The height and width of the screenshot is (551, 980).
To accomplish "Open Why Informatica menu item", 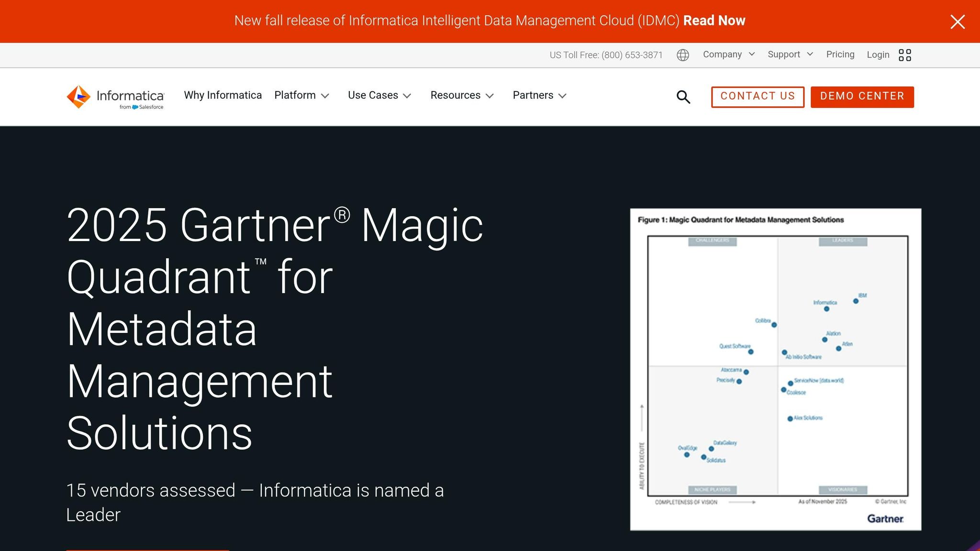I will click(223, 95).
